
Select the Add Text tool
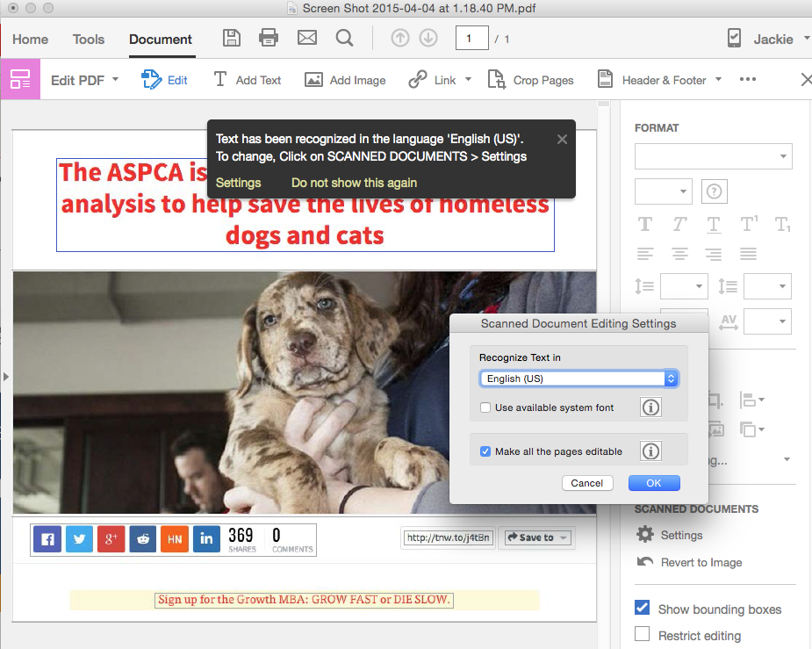(x=247, y=80)
